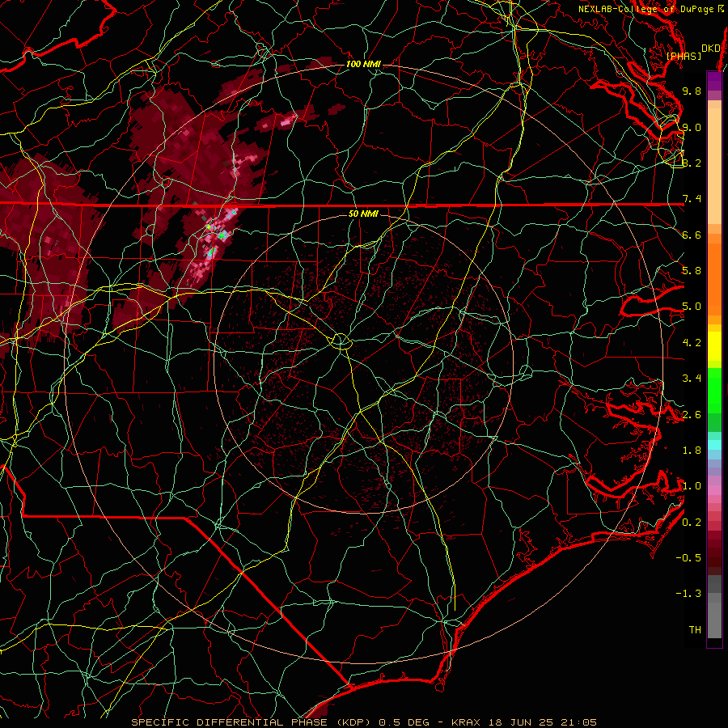Viewport: 728px width, 728px height.
Task: Click the -1.3 legend value
Action: point(688,594)
